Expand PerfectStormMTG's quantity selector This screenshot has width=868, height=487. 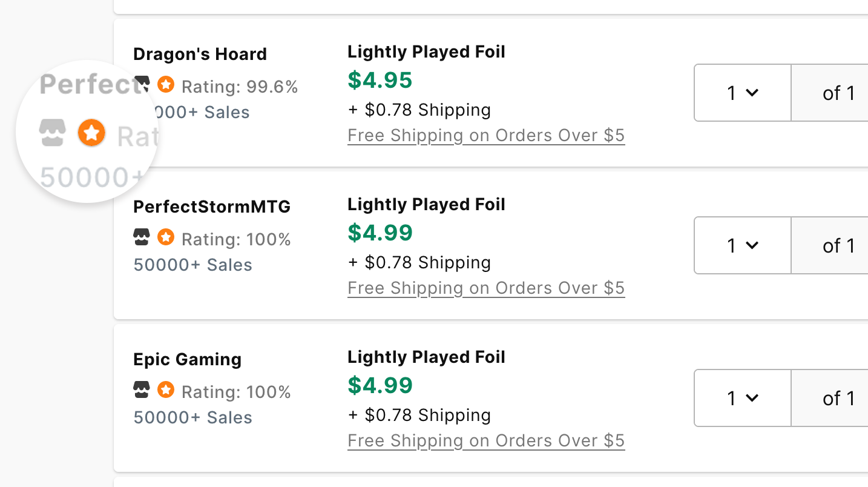[x=742, y=245]
